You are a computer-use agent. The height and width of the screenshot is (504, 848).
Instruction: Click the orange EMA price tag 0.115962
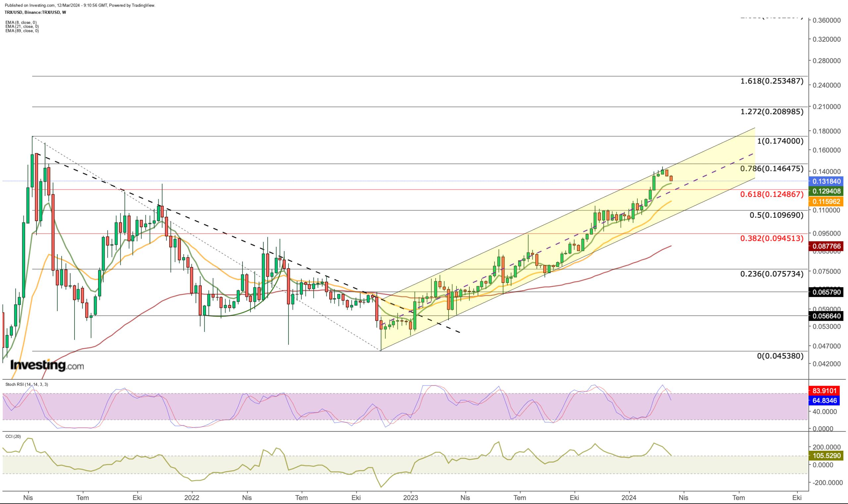(826, 202)
